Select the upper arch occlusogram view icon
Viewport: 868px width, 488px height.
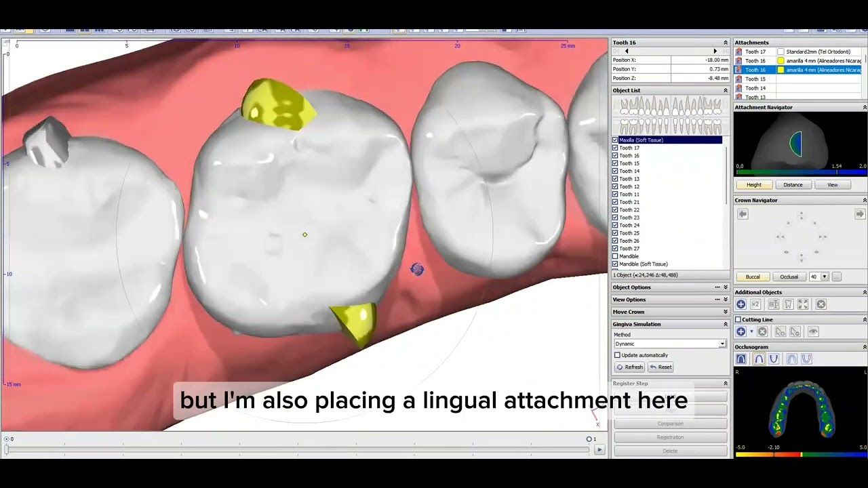click(759, 359)
